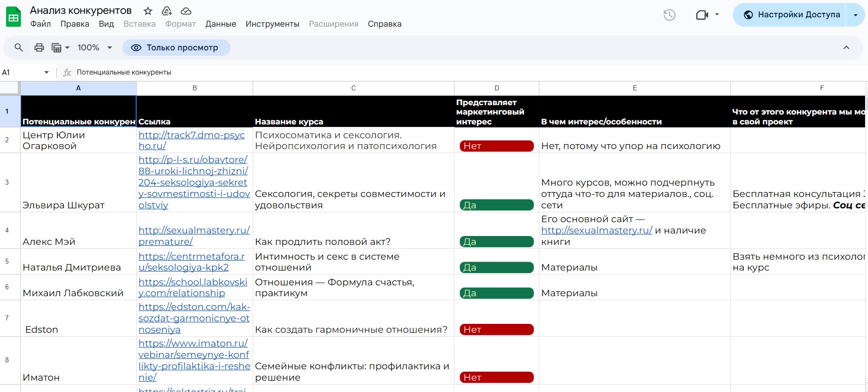Viewport: 868px width, 392px height.
Task: Open the Данные menu
Action: pos(221,24)
